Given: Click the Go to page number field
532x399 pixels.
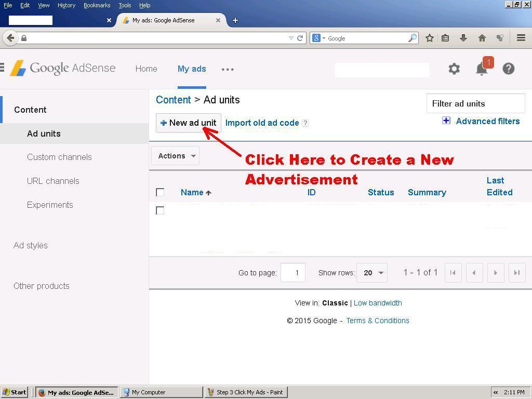Looking at the screenshot, I should 293,272.
